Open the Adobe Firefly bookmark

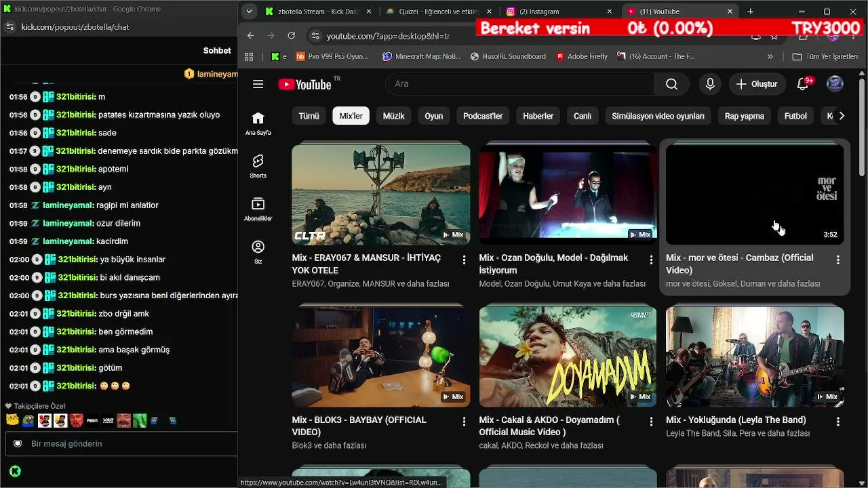click(x=581, y=56)
